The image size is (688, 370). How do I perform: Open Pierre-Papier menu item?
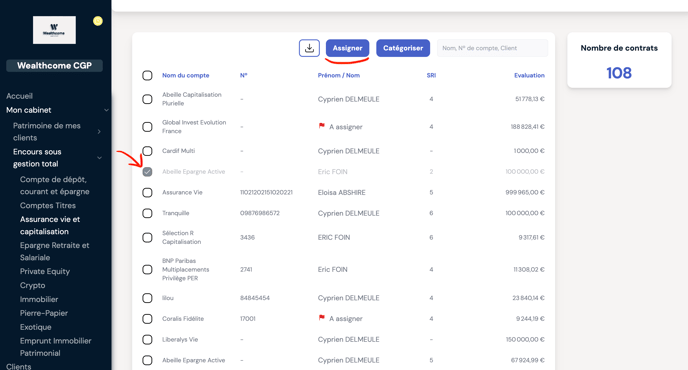pos(44,313)
